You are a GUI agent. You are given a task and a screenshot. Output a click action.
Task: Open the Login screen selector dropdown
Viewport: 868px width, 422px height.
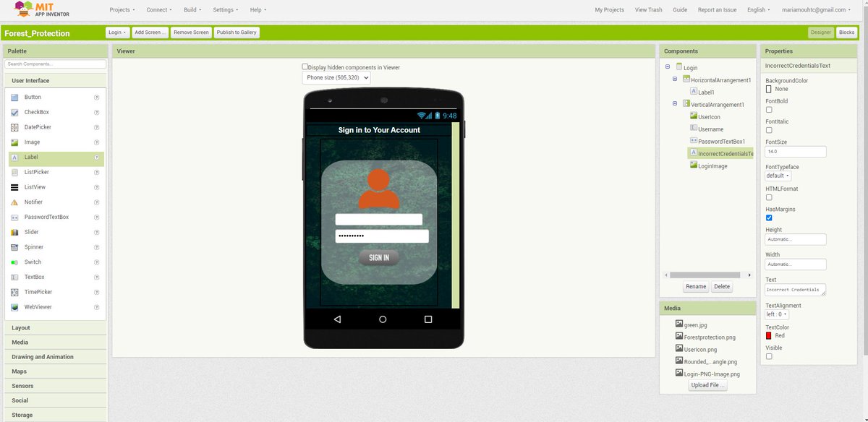(117, 32)
